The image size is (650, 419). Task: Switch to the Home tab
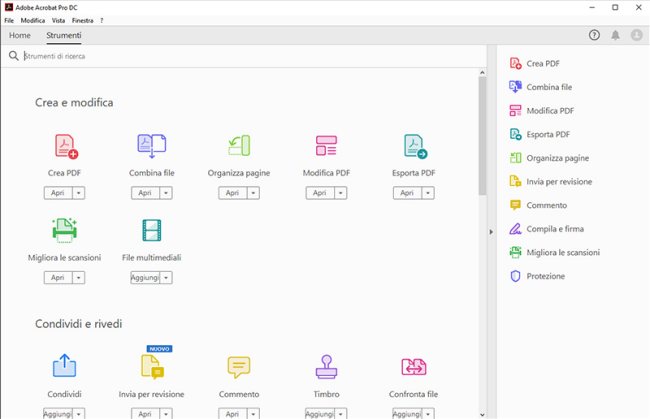pos(19,35)
